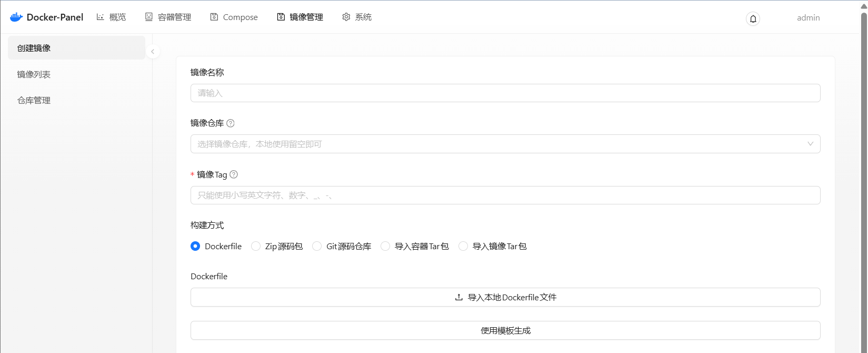Click the chart icon next to 概览
Image resolution: width=868 pixels, height=353 pixels.
(x=101, y=17)
